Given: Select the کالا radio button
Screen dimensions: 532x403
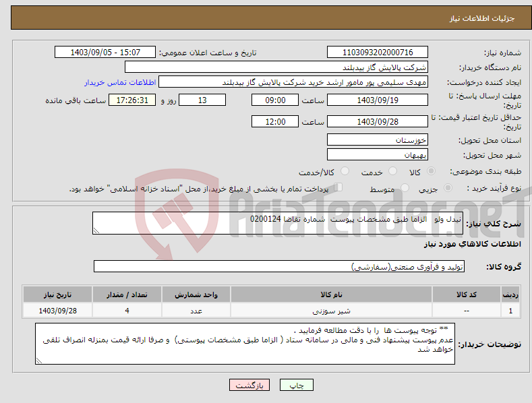Looking at the screenshot, I should (x=431, y=171).
